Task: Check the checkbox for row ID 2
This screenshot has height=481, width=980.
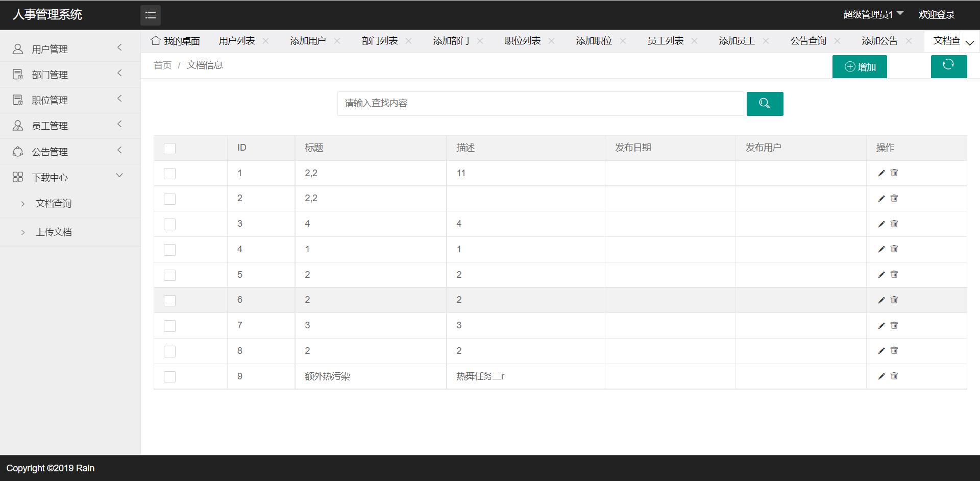Action: pyautogui.click(x=169, y=199)
